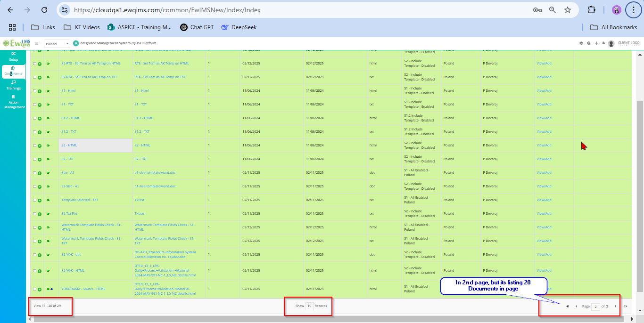644x323 pixels.
Task: Select checkbox for S2-RT3 - Sel Tem row
Action: pos(34,64)
